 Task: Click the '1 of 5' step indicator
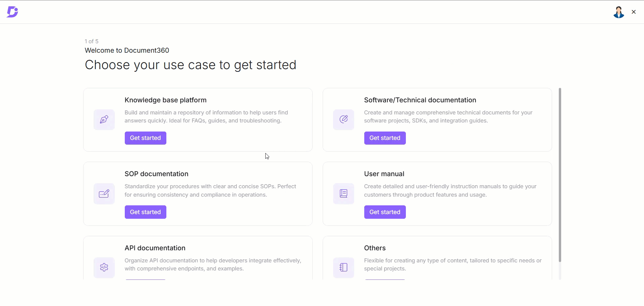(x=92, y=41)
